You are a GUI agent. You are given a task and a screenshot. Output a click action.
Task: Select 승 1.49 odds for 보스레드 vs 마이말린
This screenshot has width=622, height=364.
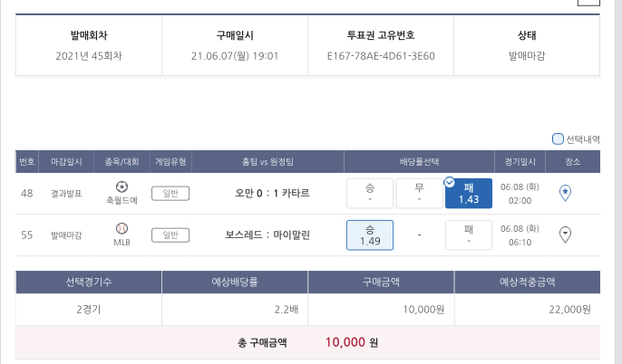coord(370,235)
